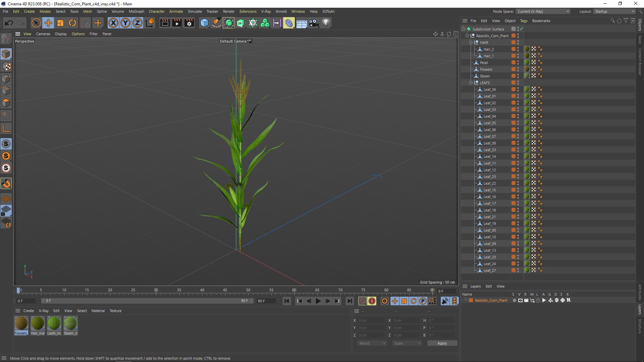Click Locked Workplane icon
Viewport: 644px width, 362px height.
[x=6, y=211]
